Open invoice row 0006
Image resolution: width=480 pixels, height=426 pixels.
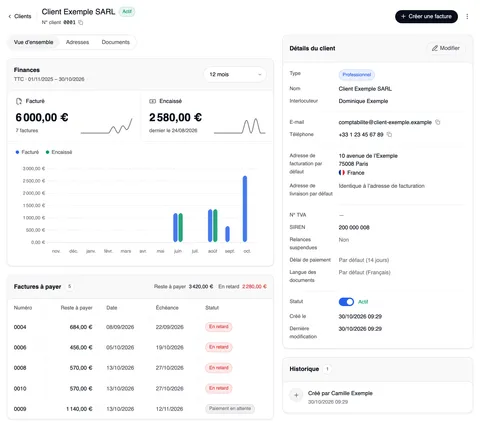click(140, 347)
